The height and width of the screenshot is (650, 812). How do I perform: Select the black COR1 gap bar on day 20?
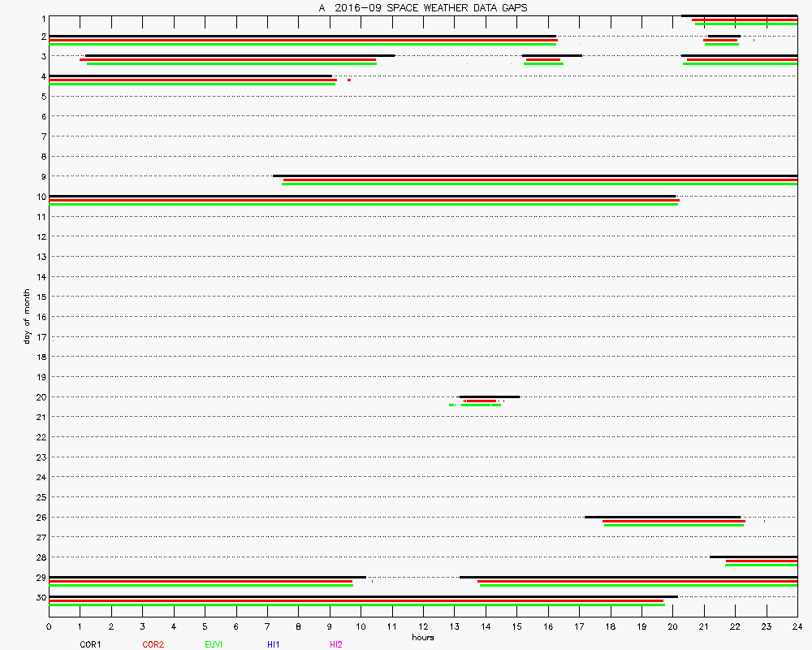(489, 396)
